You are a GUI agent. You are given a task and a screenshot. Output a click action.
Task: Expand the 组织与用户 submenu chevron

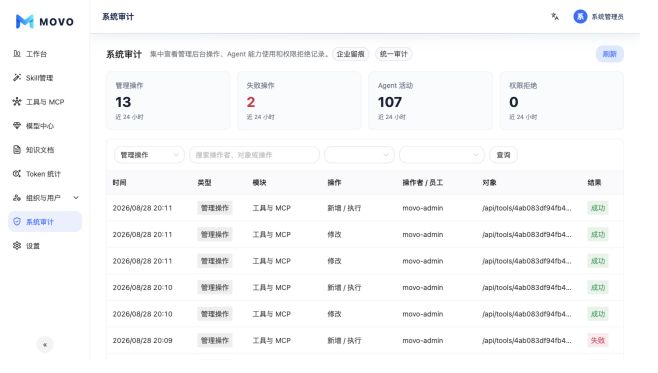pos(76,198)
